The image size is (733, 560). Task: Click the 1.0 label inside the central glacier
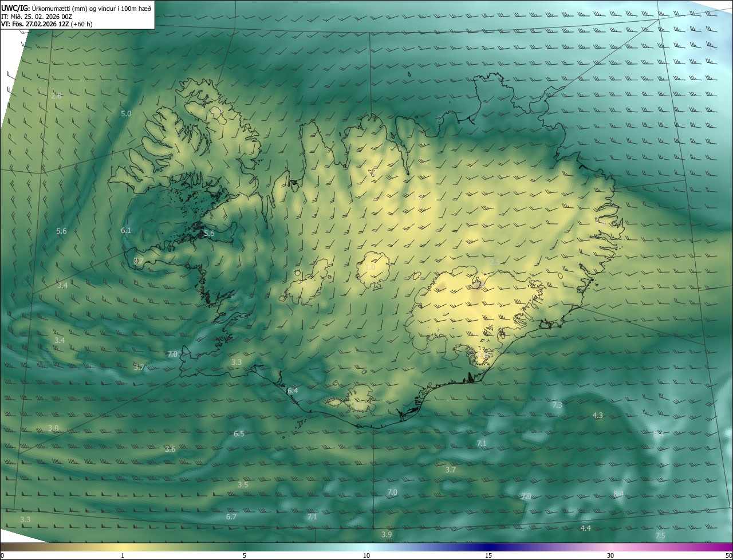370,267
